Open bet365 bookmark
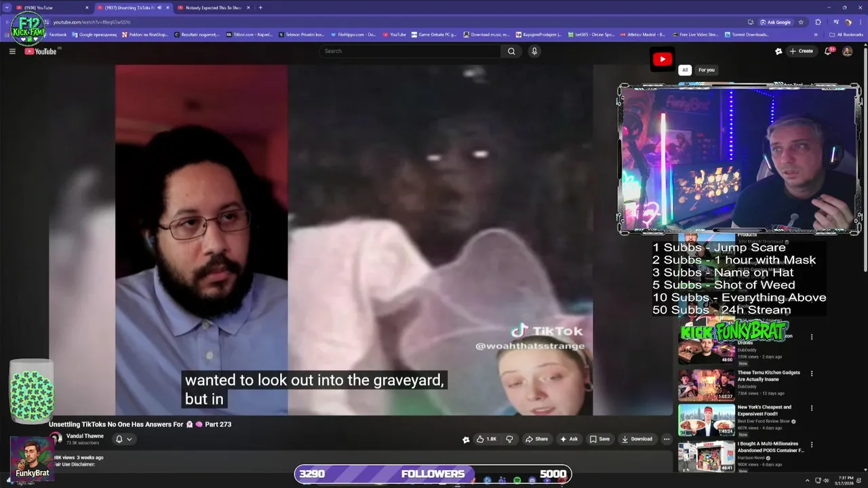This screenshot has width=868, height=488. click(591, 35)
